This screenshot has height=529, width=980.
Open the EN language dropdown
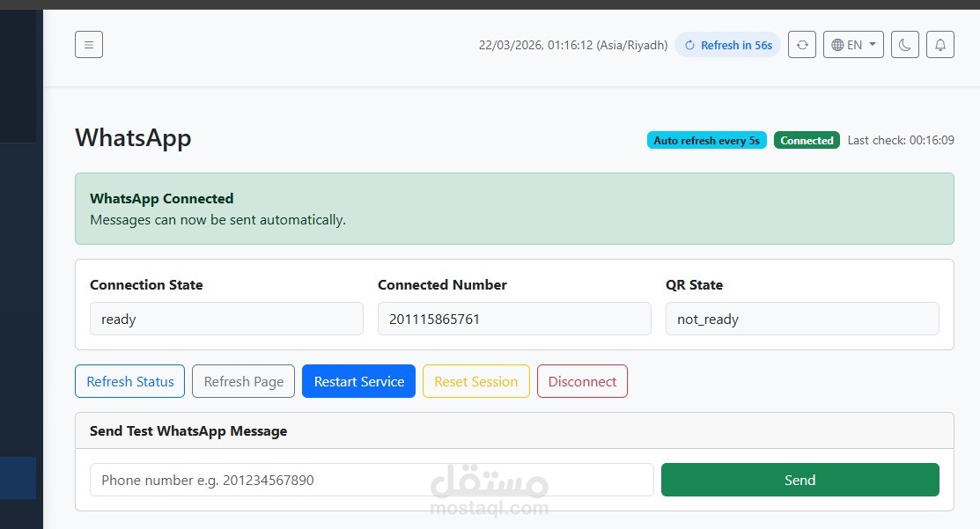click(853, 45)
